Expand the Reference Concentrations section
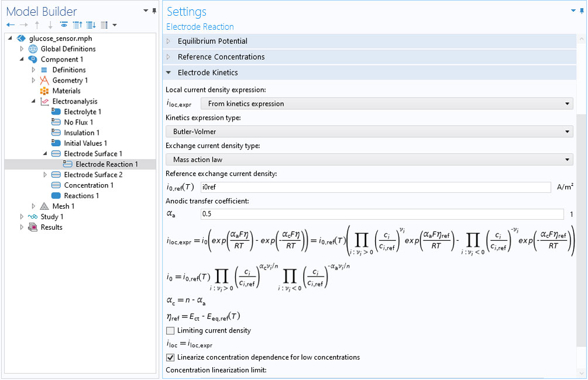The image size is (588, 380). [169, 57]
